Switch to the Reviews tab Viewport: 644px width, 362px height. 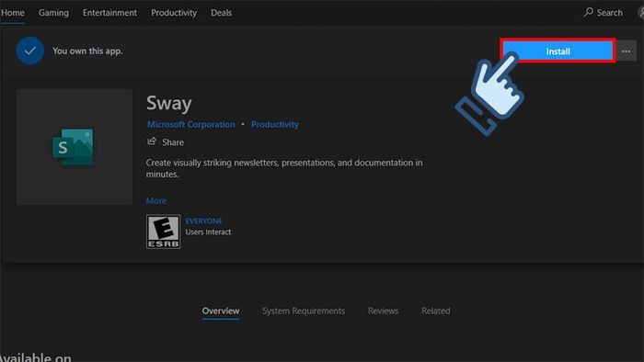click(383, 311)
